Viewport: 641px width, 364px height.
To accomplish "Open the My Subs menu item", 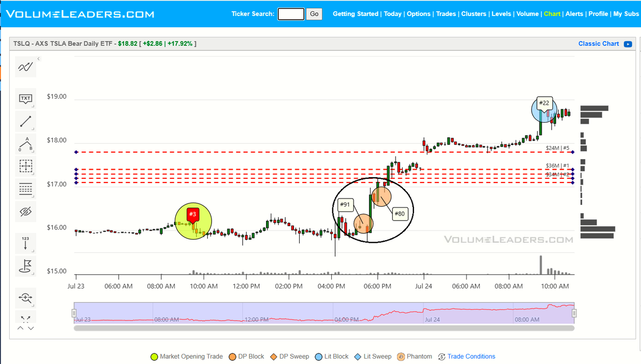I will 626,14.
